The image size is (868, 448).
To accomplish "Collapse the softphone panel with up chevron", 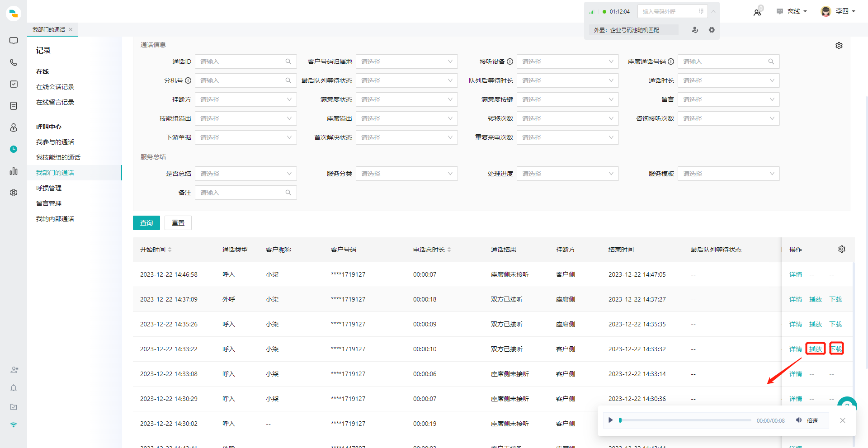I will click(x=713, y=11).
